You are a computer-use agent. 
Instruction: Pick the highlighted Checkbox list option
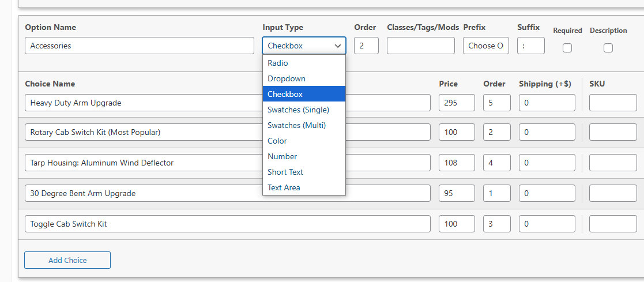pos(304,94)
